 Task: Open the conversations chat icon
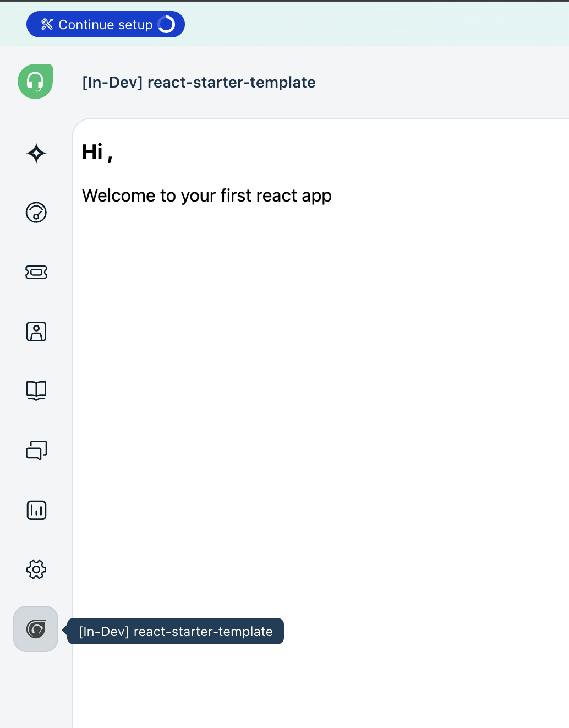click(36, 450)
